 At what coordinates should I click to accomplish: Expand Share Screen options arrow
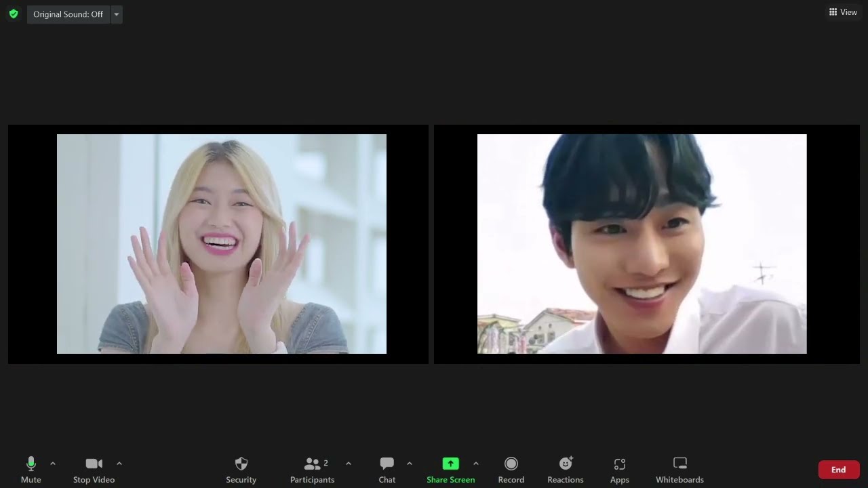point(476,464)
